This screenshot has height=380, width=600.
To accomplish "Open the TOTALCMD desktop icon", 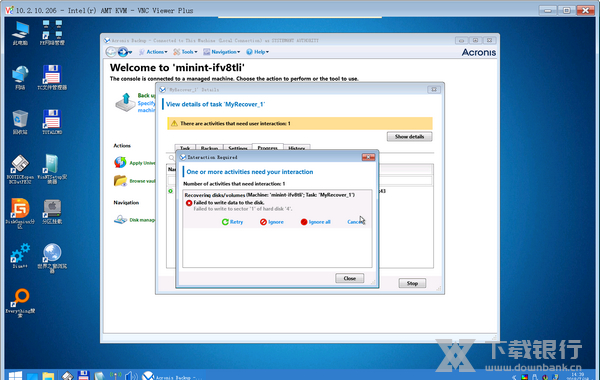I will (x=52, y=122).
